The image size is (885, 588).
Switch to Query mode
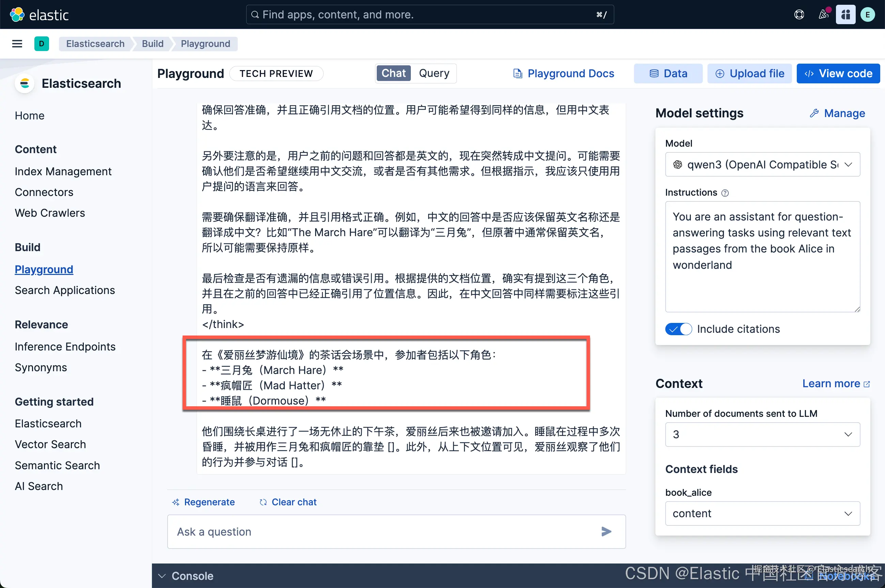[x=434, y=73]
